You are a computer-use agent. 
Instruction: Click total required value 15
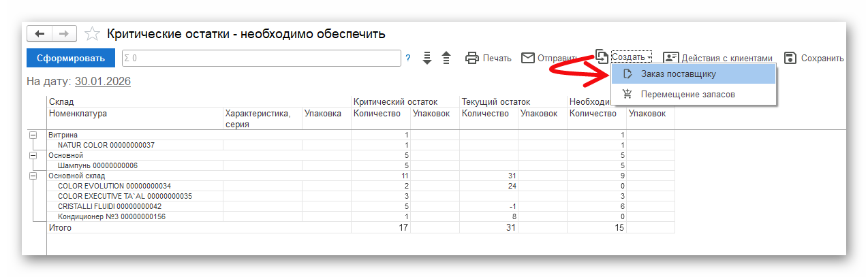(x=619, y=228)
